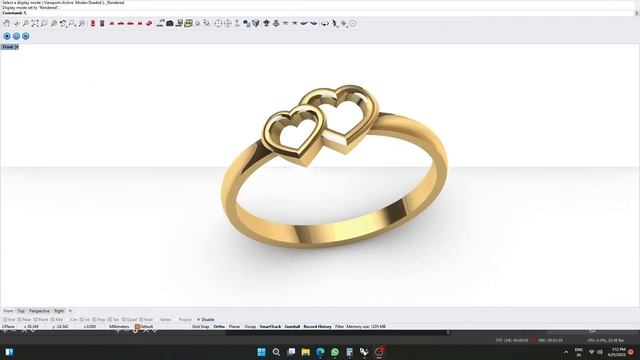640x360 pixels.
Task: Open the Filter selection pane
Action: tap(340, 327)
